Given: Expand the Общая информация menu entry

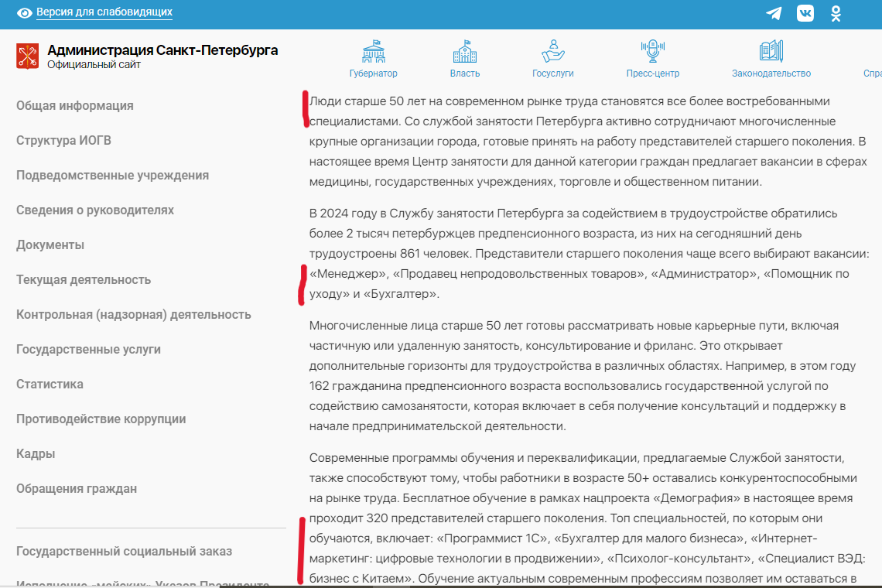Looking at the screenshot, I should tap(73, 105).
